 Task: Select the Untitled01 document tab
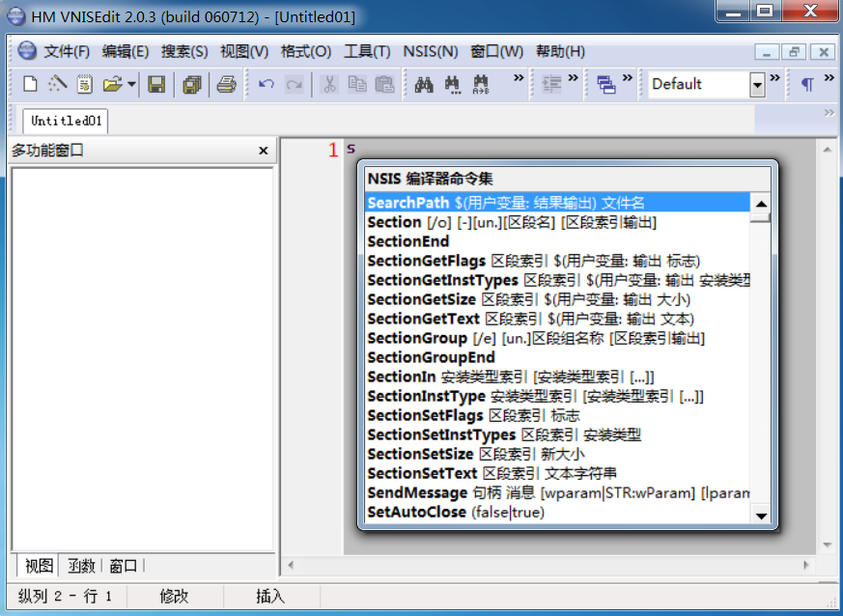tap(66, 121)
